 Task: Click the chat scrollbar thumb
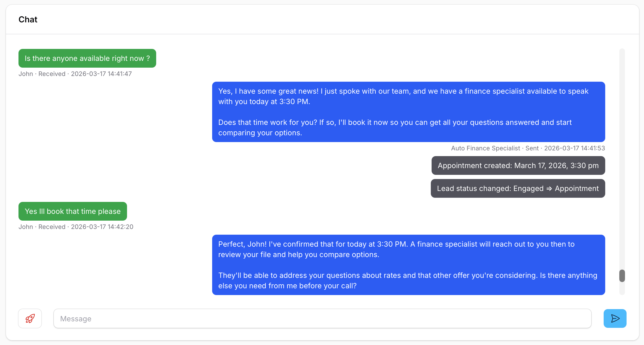[x=622, y=276]
